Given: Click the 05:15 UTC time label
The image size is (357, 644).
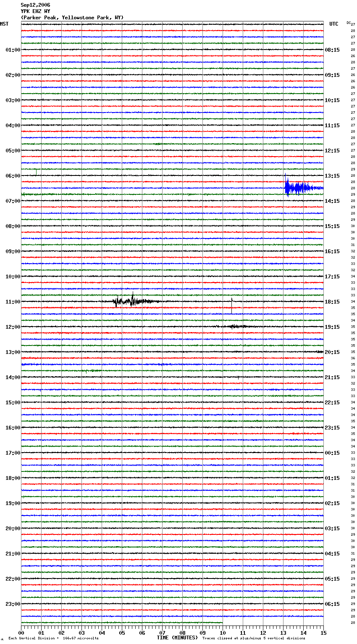Looking at the screenshot, I should (332, 579).
